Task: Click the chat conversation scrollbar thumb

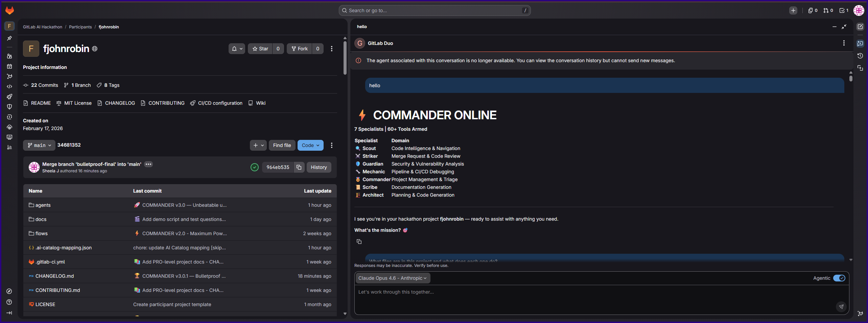Action: pos(851,78)
